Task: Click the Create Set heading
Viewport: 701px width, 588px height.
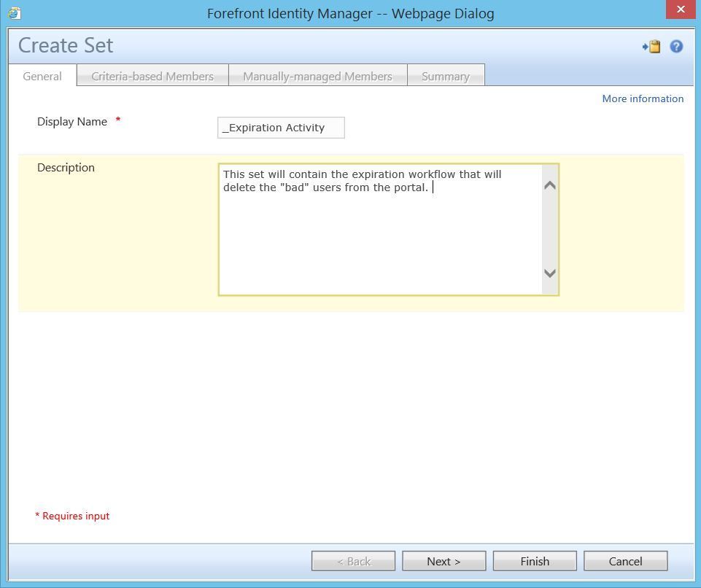Action: click(66, 46)
